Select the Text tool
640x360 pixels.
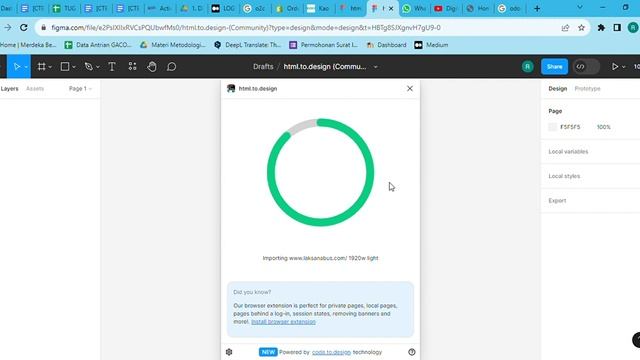coord(112,67)
